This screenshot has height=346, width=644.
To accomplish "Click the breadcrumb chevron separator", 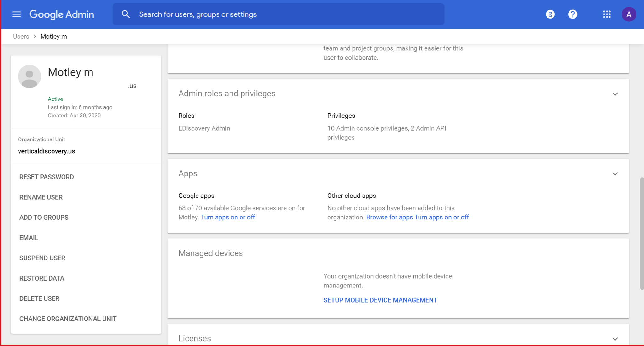I will point(35,37).
